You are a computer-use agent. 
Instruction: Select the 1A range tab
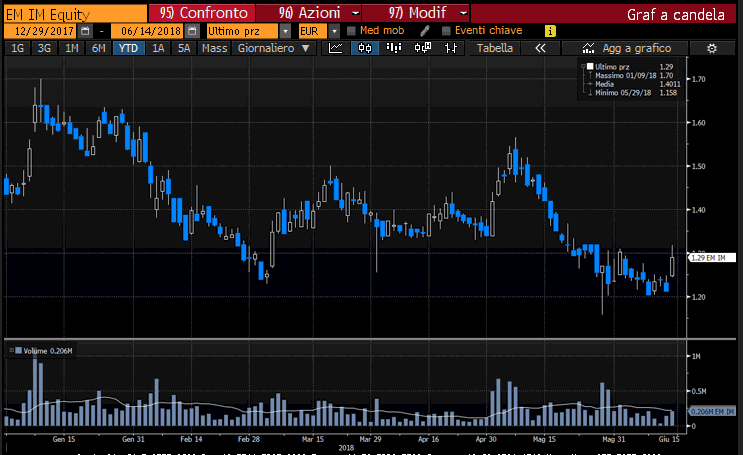click(158, 48)
